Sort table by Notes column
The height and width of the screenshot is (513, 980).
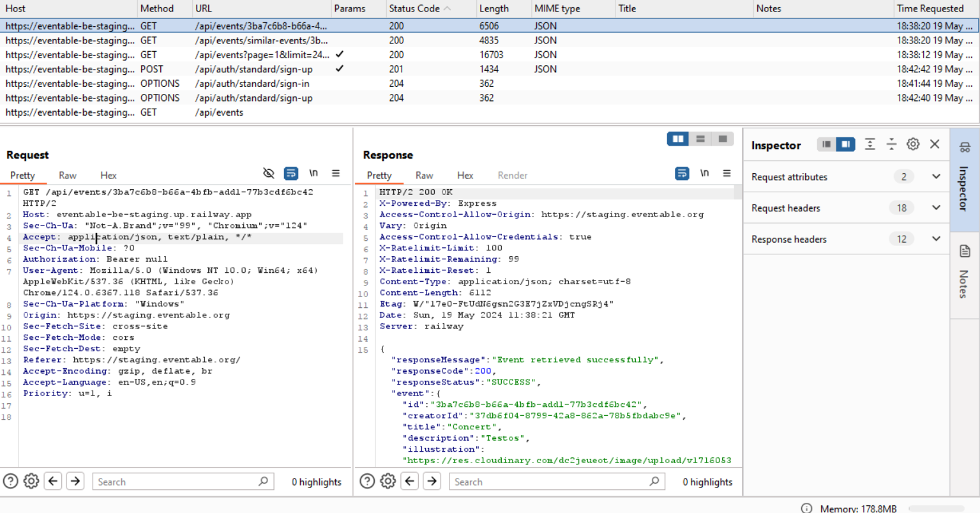pos(823,8)
